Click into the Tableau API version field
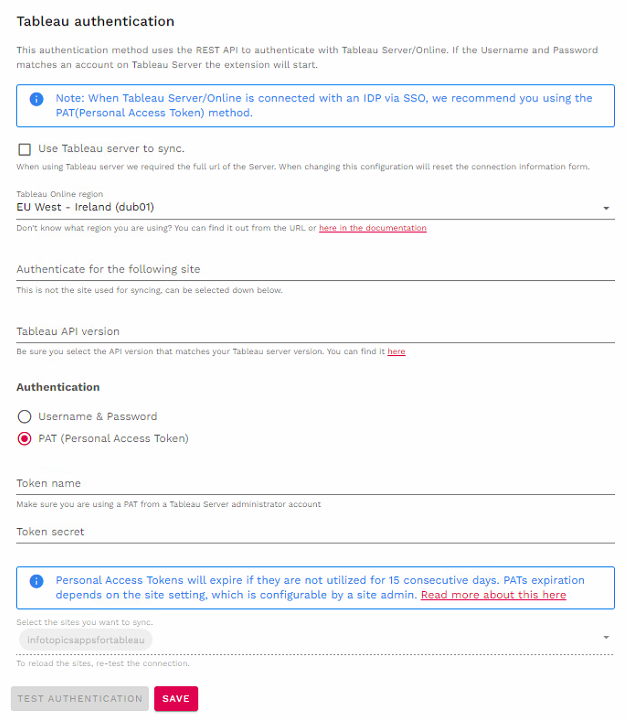Viewport: 627px width, 720px height. [x=314, y=331]
